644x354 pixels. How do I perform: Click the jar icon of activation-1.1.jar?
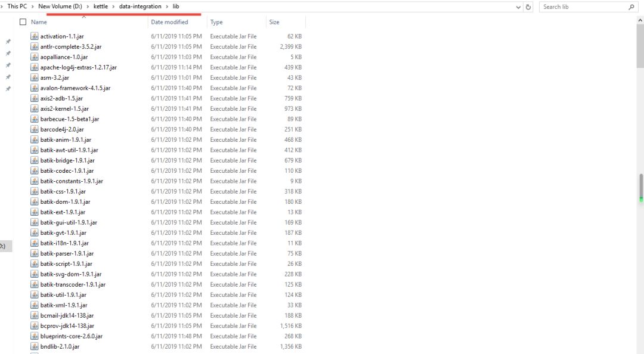[35, 36]
